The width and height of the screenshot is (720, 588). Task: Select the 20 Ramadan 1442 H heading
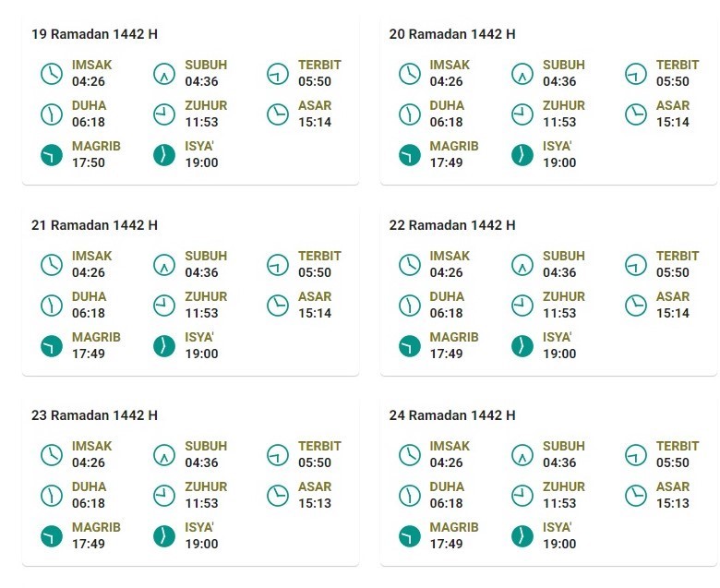[x=452, y=34]
